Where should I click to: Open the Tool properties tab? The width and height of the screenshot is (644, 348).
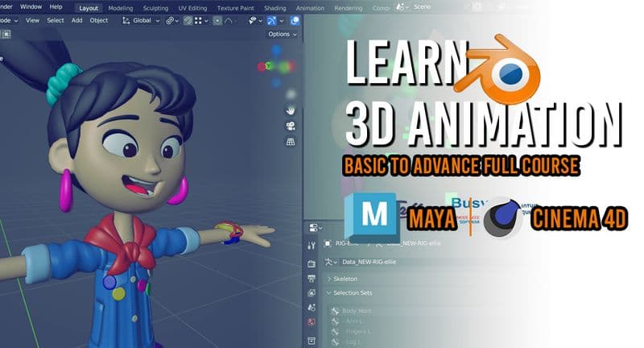click(312, 246)
